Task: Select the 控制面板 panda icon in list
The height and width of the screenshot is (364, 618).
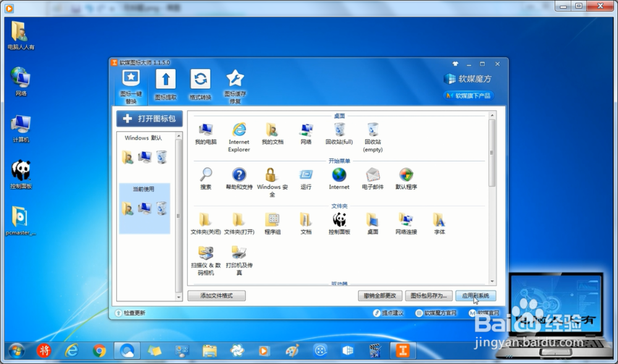Action: click(x=339, y=223)
